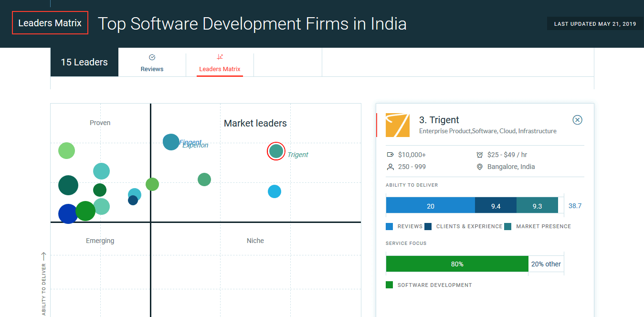Click the Emerging quadrant label

100,241
